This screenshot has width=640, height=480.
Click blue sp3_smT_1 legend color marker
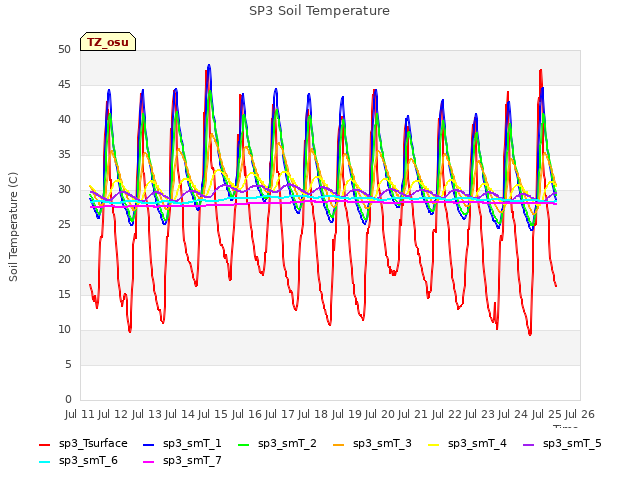point(149,444)
